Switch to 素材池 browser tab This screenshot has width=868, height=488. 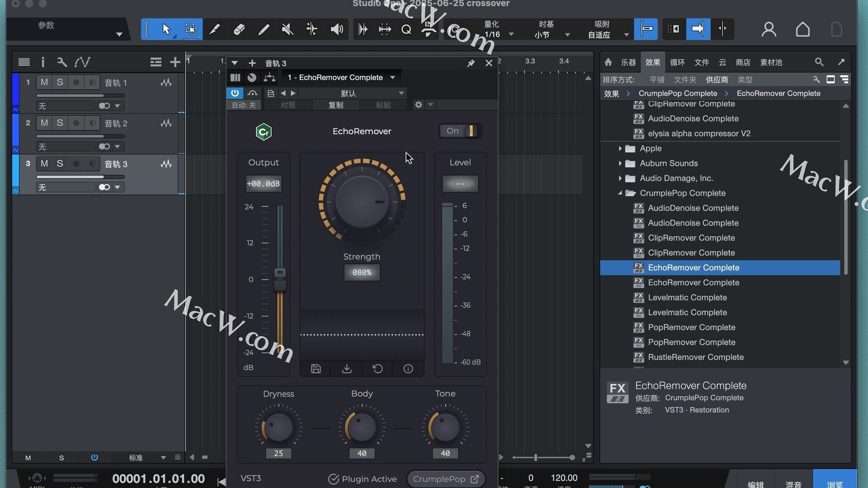pos(771,62)
